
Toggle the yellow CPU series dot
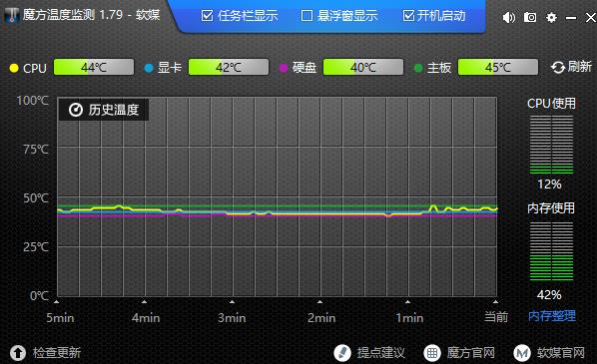14,68
